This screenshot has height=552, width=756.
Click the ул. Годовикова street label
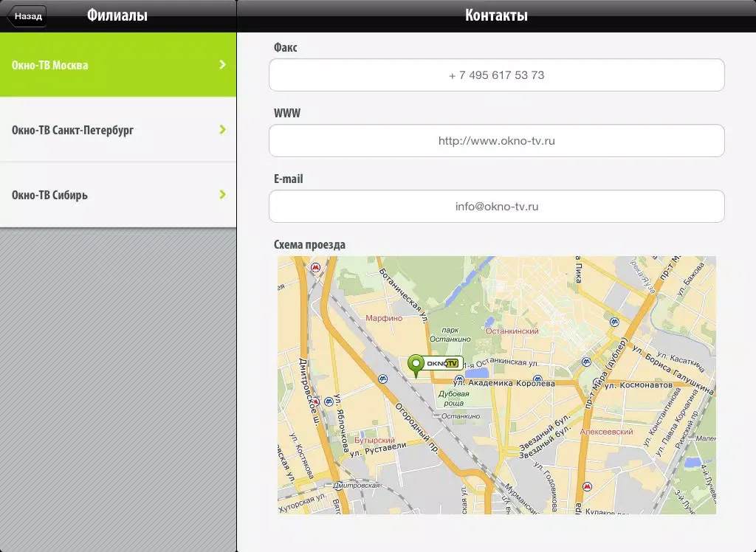point(546,486)
